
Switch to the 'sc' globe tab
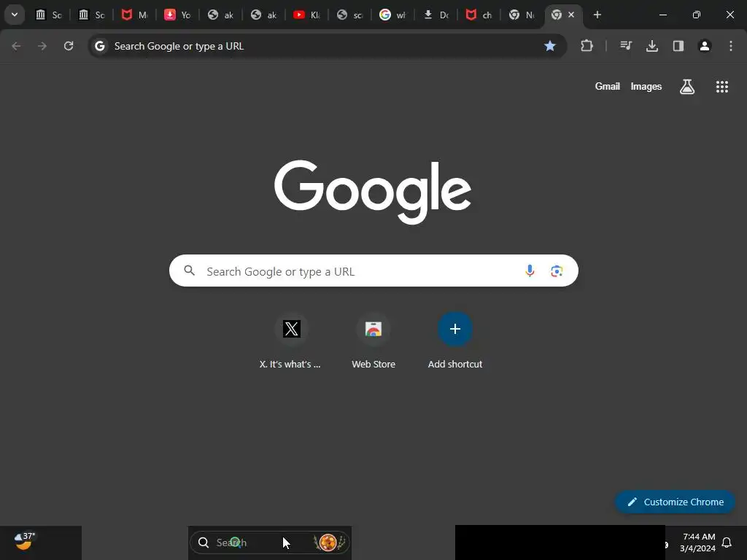coord(349,15)
